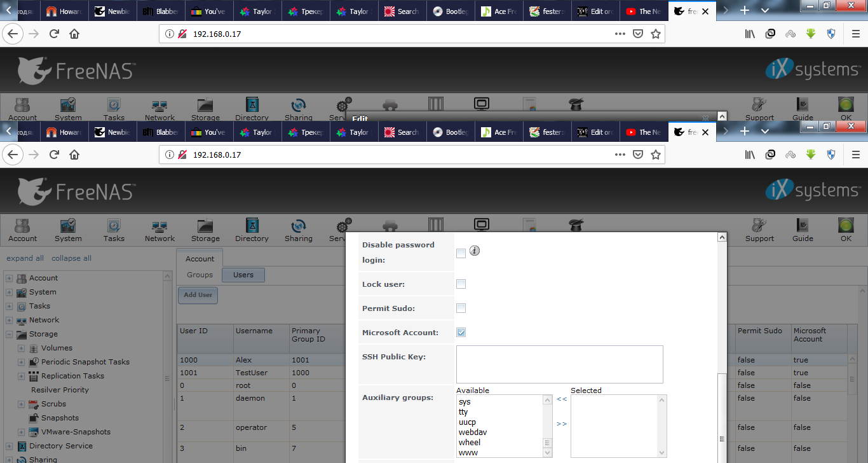
Task: Expand Network node in the sidebar tree
Action: tap(9, 320)
